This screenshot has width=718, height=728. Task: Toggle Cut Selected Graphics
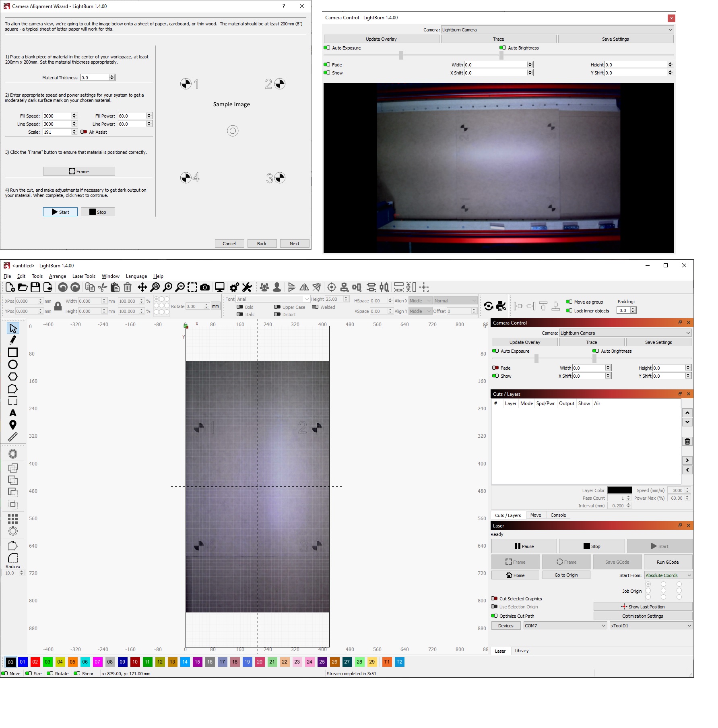494,598
